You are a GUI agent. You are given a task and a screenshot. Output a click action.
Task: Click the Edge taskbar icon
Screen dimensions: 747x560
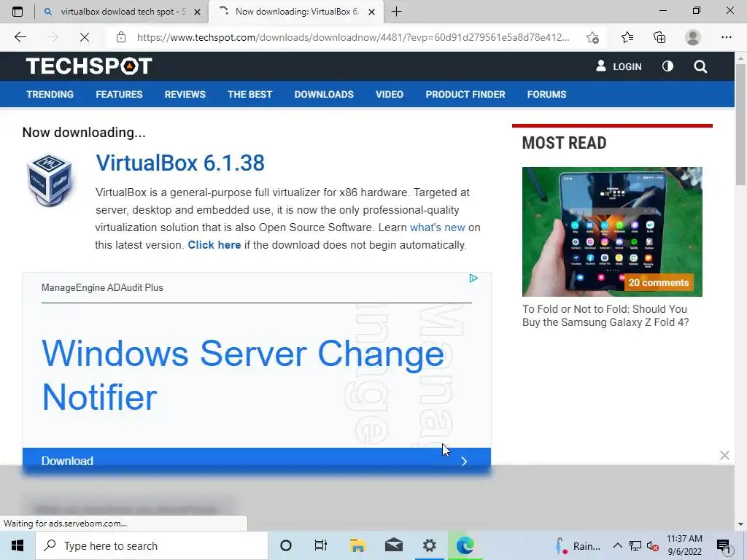coord(465,545)
